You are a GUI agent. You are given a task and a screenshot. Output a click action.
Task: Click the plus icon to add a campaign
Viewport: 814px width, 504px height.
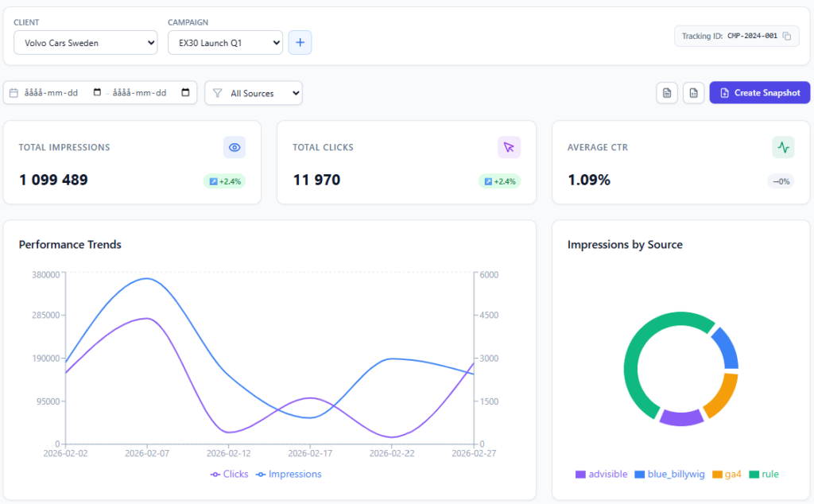click(300, 43)
